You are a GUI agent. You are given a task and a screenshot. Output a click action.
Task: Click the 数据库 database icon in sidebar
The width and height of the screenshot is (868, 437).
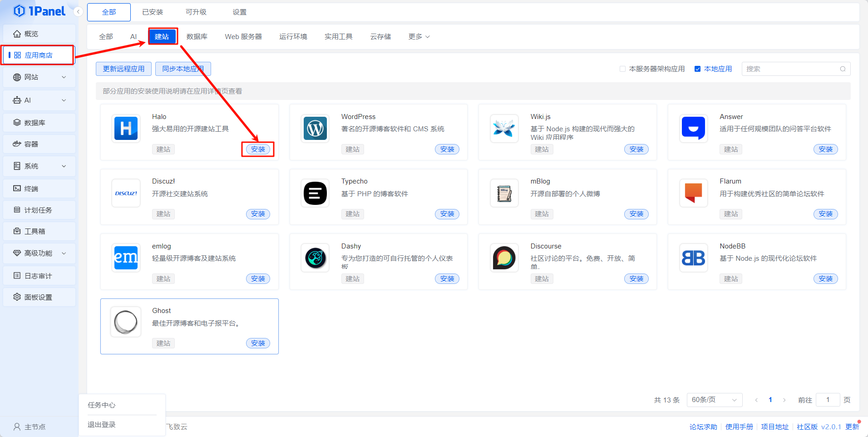coord(17,123)
